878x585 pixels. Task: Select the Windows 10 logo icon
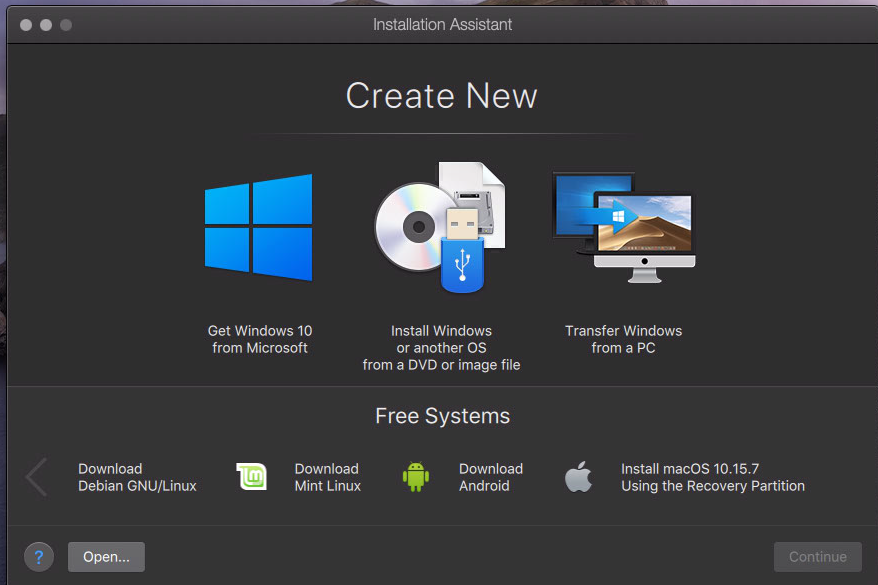[259, 227]
